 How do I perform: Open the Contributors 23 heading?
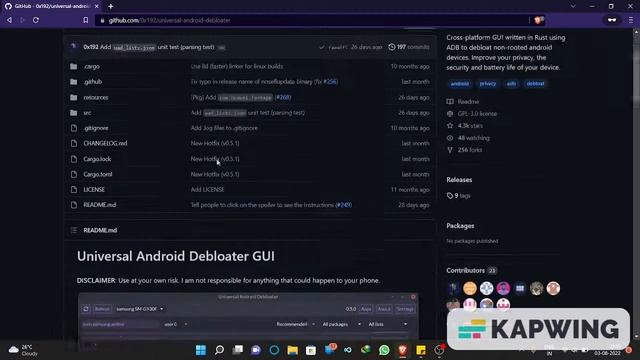point(471,270)
